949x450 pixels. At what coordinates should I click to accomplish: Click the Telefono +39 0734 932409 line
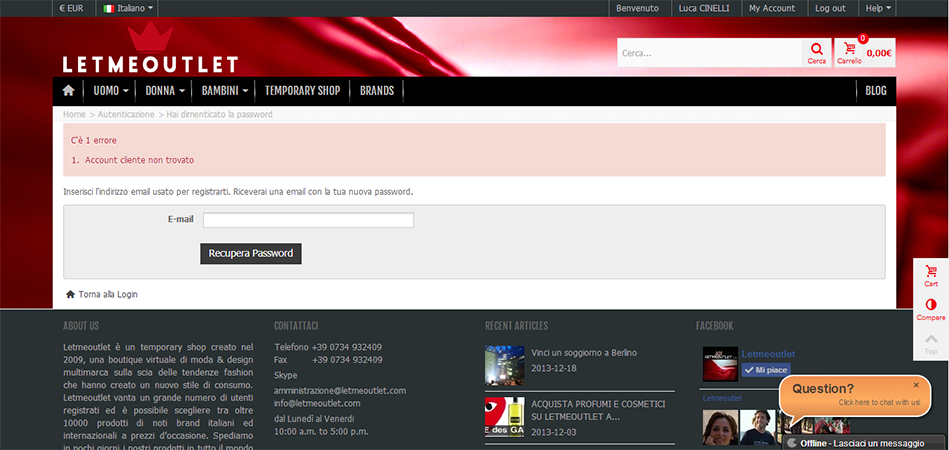click(328, 347)
